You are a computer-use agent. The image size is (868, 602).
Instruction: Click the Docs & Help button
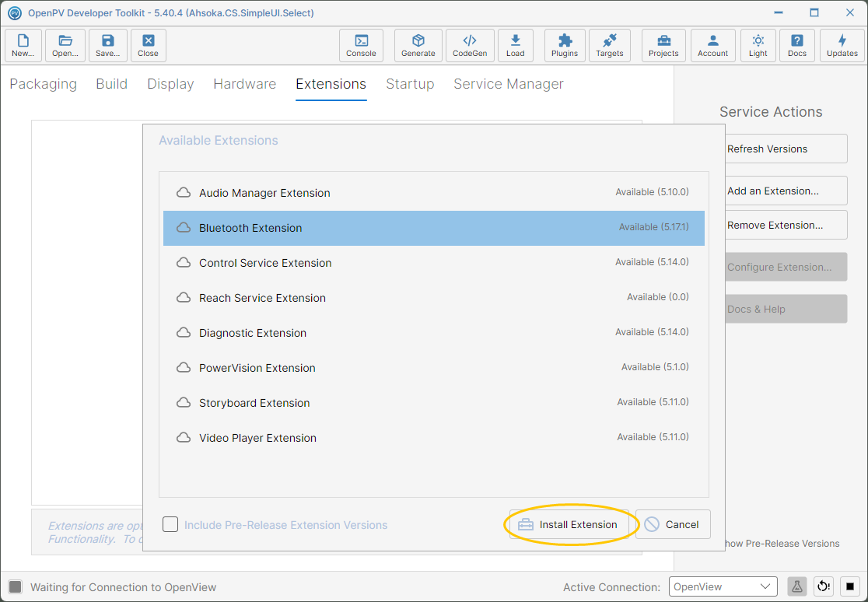click(786, 309)
